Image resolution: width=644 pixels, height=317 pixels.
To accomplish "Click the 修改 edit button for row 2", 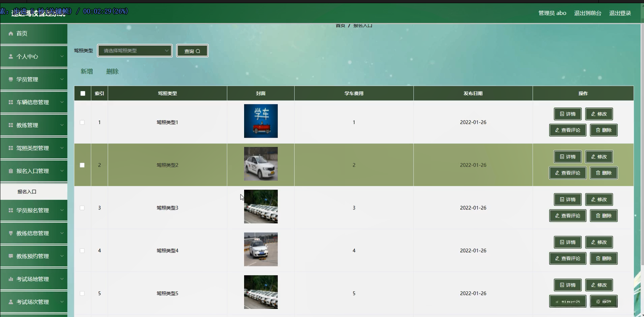I will (x=599, y=157).
